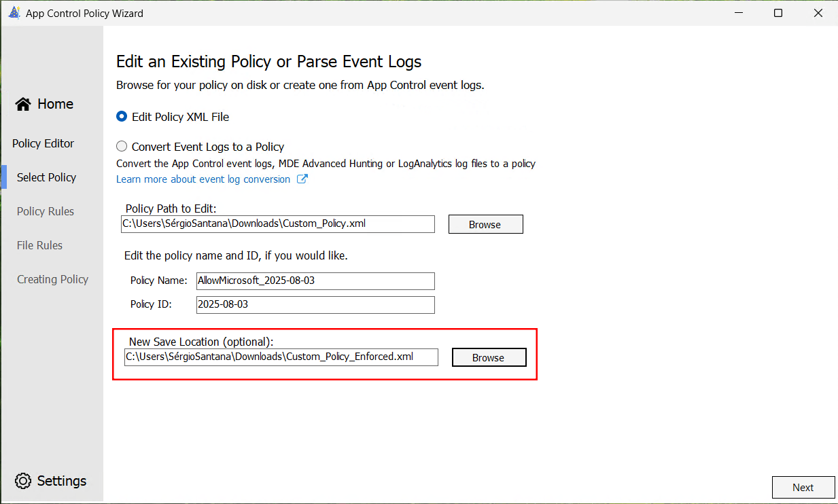The height and width of the screenshot is (504, 838).
Task: Select Policy Editor in sidebar
Action: 43,143
